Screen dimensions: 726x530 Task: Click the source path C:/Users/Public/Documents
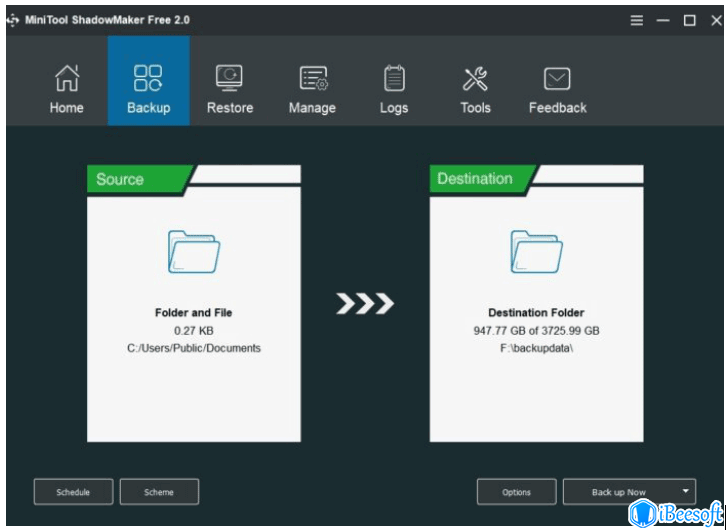click(194, 348)
